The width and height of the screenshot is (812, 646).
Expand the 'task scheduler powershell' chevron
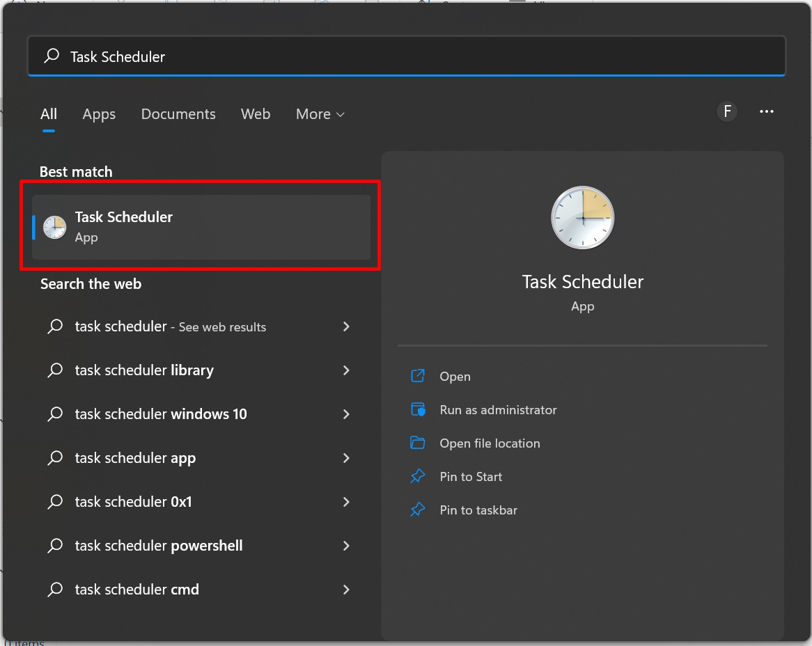coord(346,546)
